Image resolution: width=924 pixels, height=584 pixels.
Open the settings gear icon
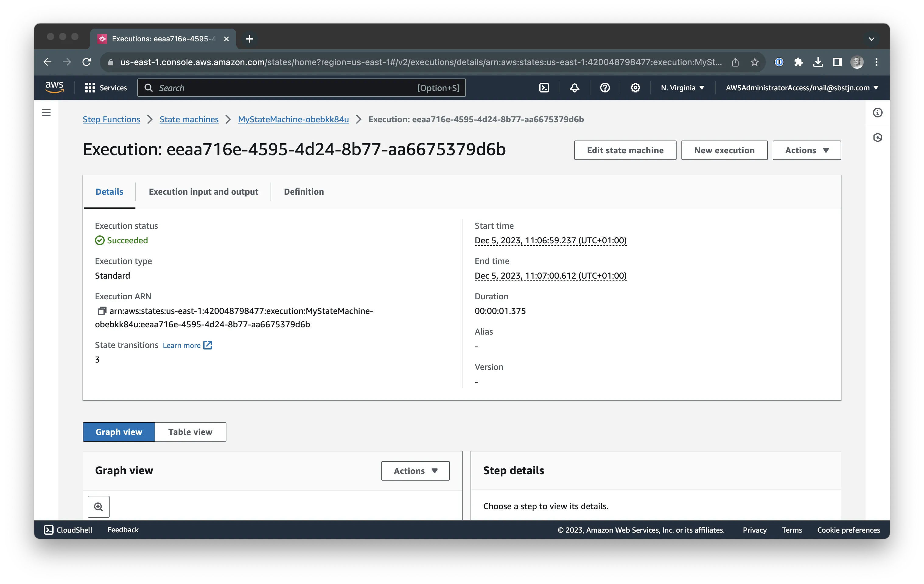click(x=635, y=87)
